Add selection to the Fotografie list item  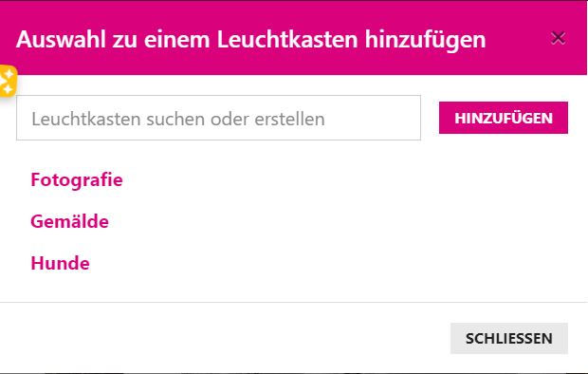(x=77, y=179)
